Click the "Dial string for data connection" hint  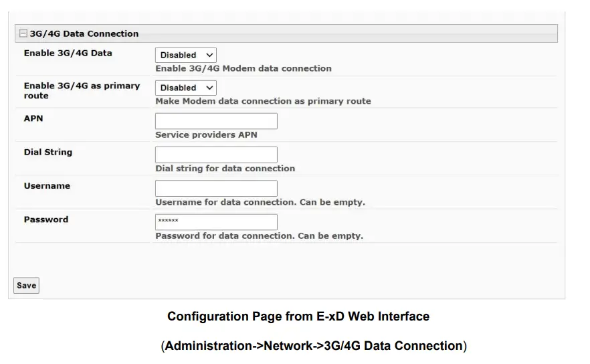click(225, 168)
